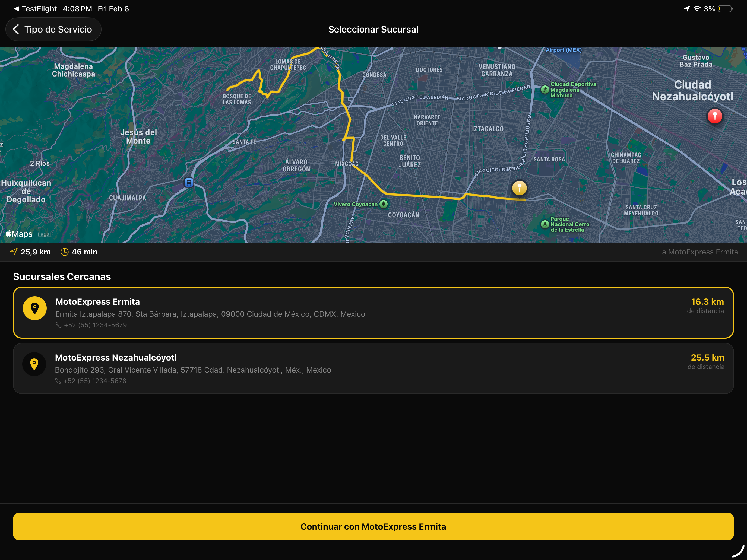The height and width of the screenshot is (560, 747).
Task: Tap the battery indicator in status bar
Action: click(725, 9)
